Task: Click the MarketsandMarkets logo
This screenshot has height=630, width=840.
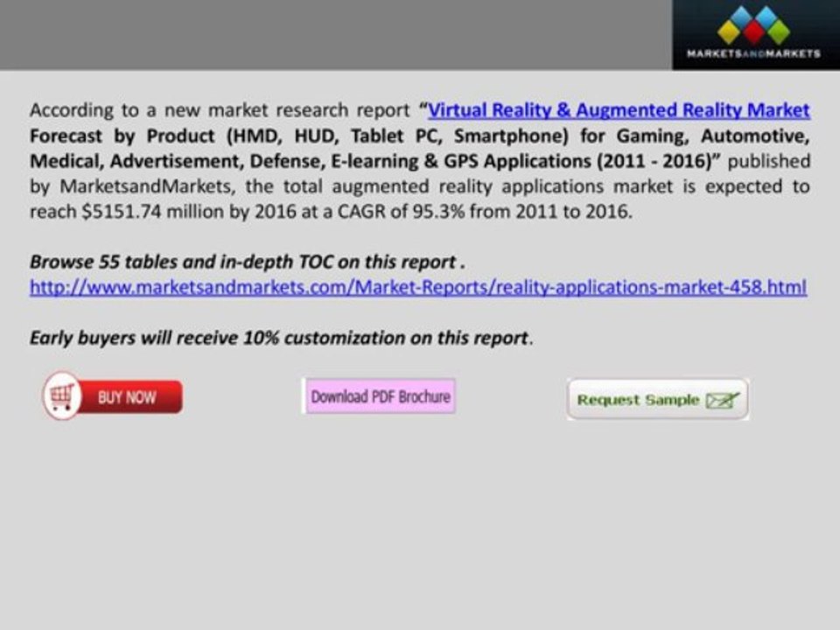Action: [x=756, y=34]
